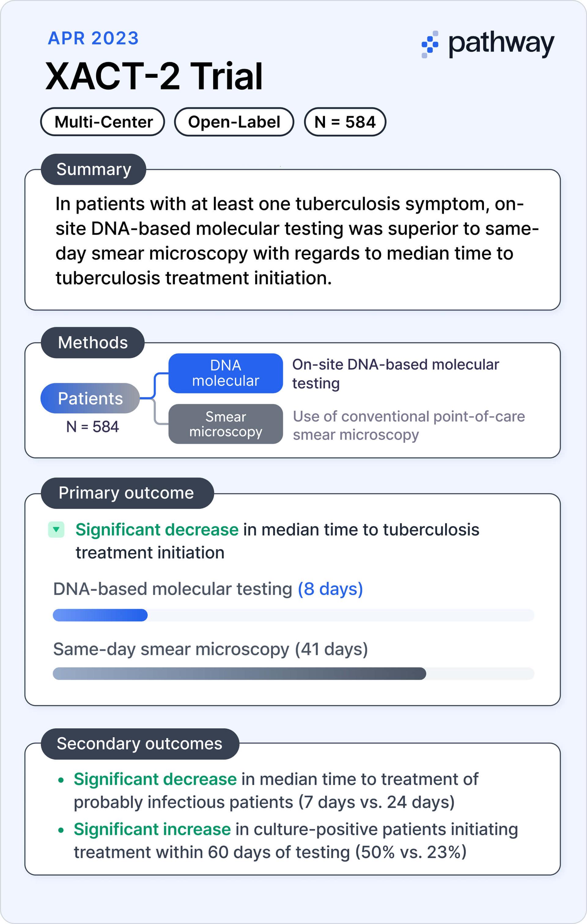Viewport: 587px width, 924px height.
Task: Select the Multi-Center tag
Action: (103, 122)
